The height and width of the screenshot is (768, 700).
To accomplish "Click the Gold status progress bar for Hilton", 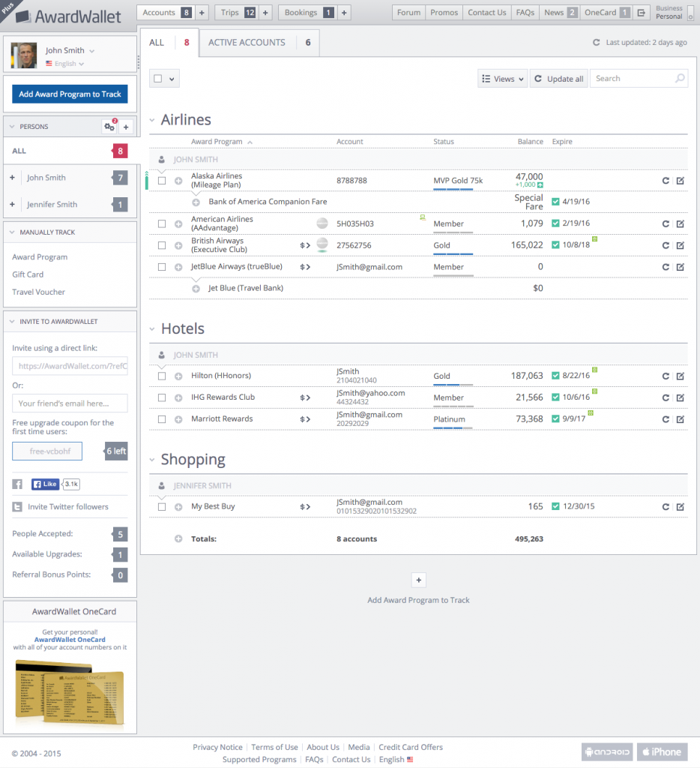I will point(453,385).
